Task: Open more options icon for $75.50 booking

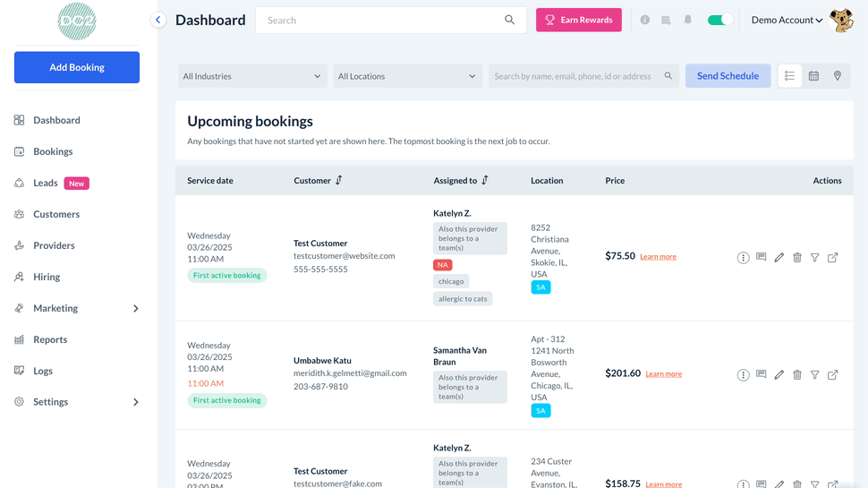Action: point(743,258)
